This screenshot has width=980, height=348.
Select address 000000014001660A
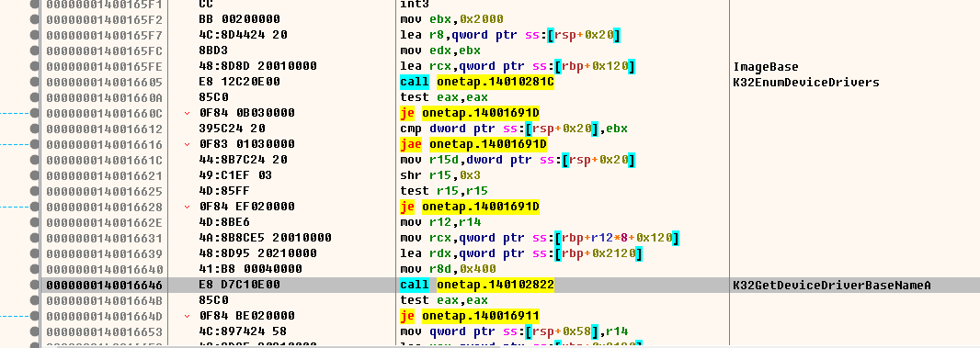(x=105, y=97)
